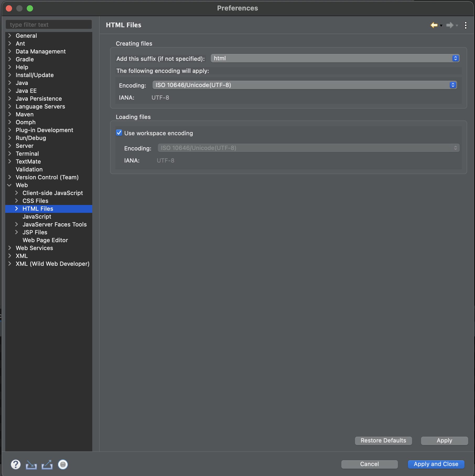Image resolution: width=475 pixels, height=476 pixels.
Task: Expand Client-side JavaScript node
Action: (x=17, y=193)
